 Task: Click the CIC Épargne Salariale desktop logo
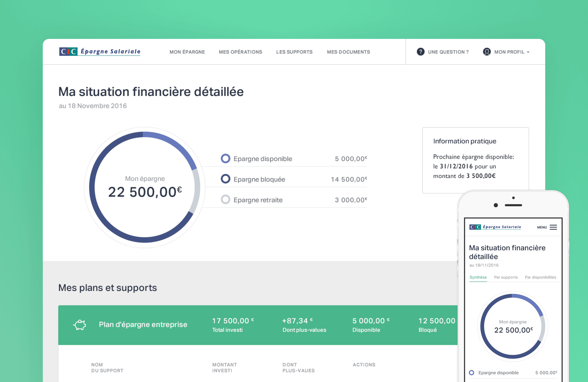[x=100, y=51]
